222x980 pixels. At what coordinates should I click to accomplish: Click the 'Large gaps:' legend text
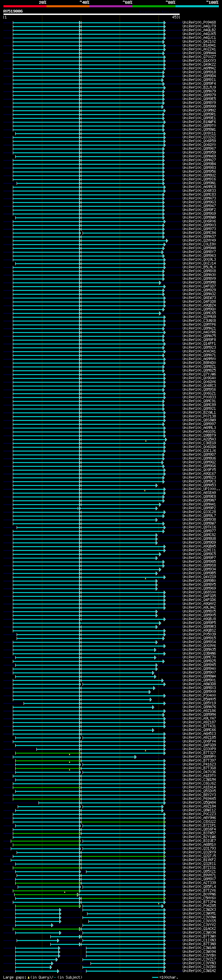pos(15,977)
